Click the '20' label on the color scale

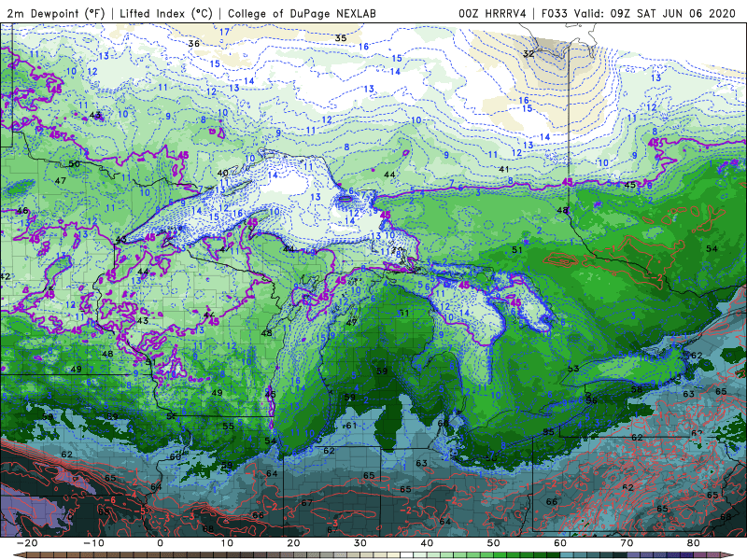tap(293, 543)
